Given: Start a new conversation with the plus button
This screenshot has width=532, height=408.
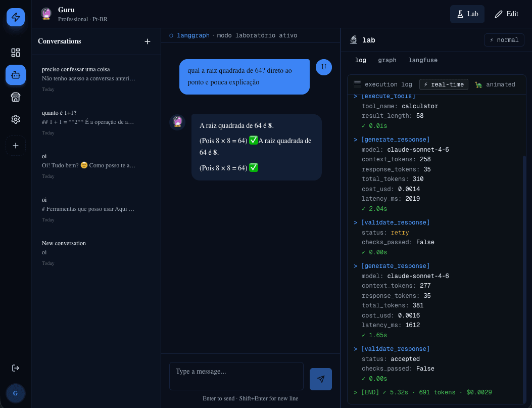Looking at the screenshot, I should pyautogui.click(x=147, y=41).
